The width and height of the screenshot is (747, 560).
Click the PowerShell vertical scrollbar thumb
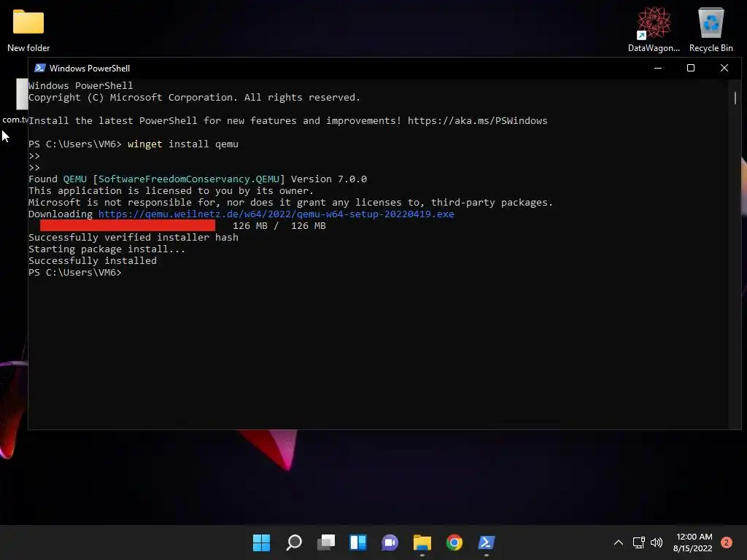pyautogui.click(x=735, y=98)
